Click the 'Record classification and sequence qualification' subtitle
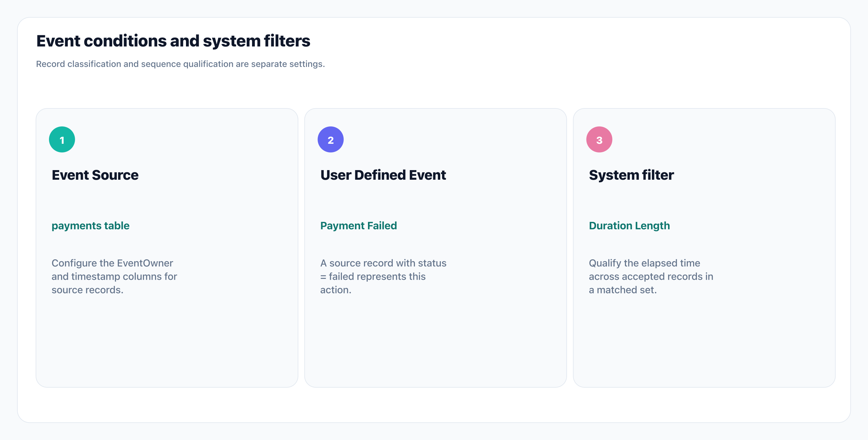Image resolution: width=868 pixels, height=440 pixels. point(181,64)
